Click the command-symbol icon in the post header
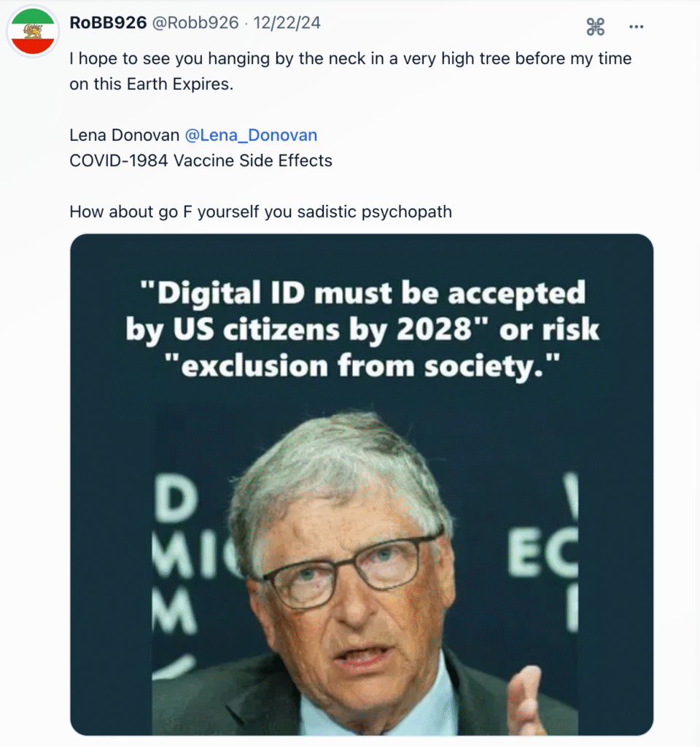 click(596, 27)
